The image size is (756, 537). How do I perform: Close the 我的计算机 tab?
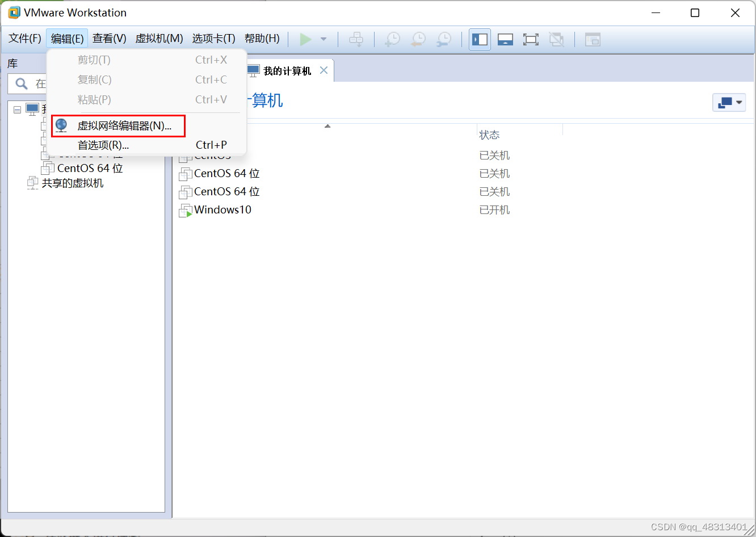coord(324,70)
